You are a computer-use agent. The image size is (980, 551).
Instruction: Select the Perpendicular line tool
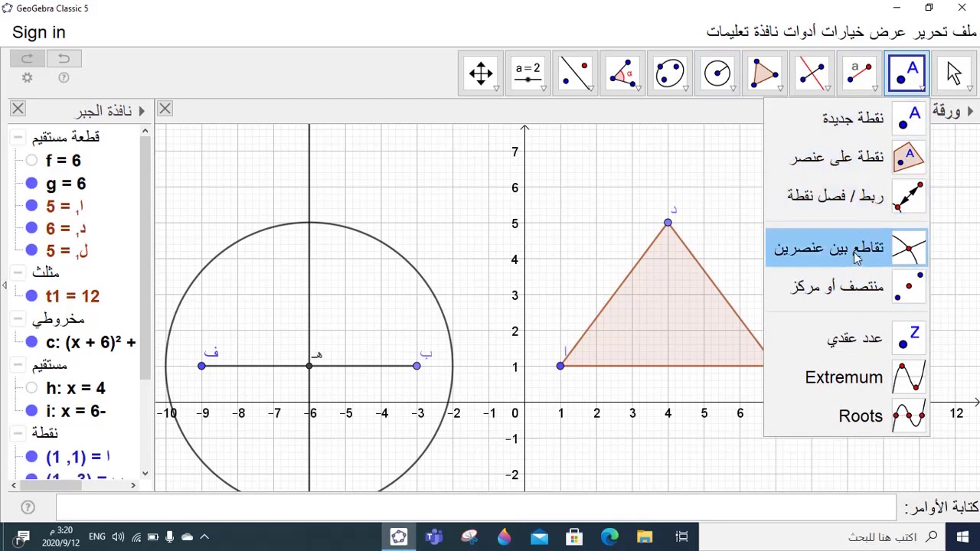[x=812, y=73]
